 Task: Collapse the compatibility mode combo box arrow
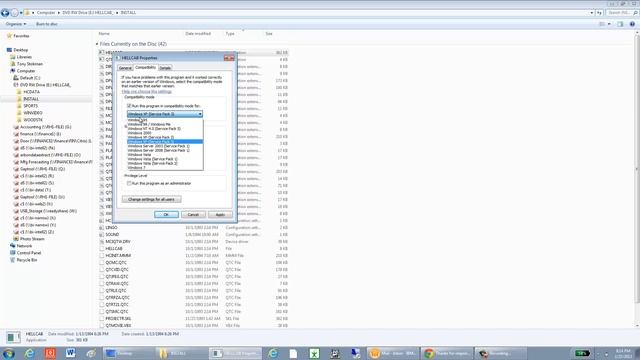point(200,114)
